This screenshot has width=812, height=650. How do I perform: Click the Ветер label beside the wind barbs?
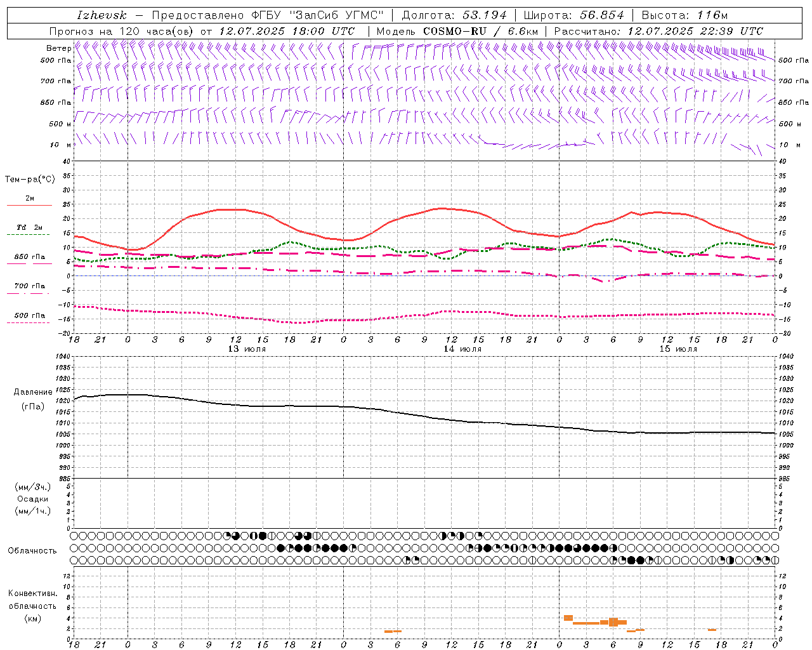coord(58,48)
